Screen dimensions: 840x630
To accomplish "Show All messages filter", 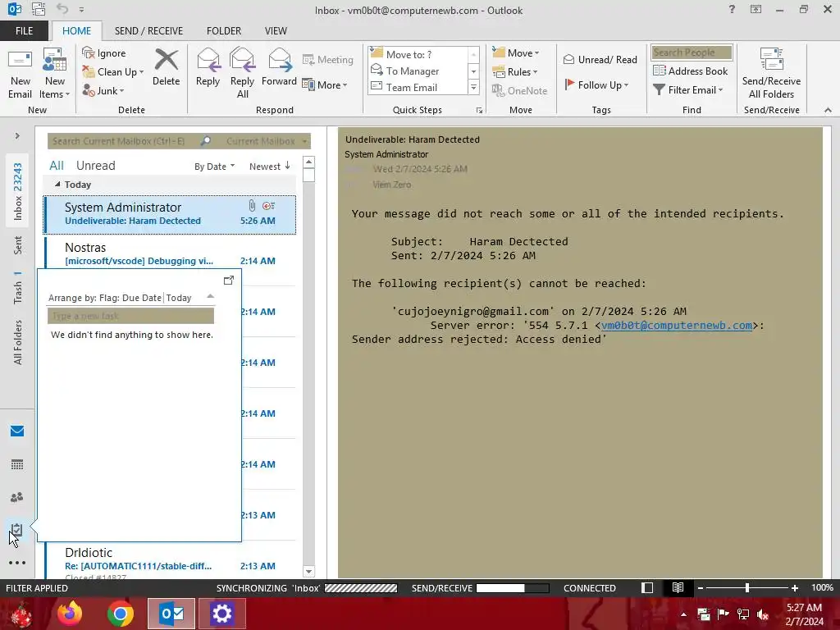I will click(x=57, y=166).
